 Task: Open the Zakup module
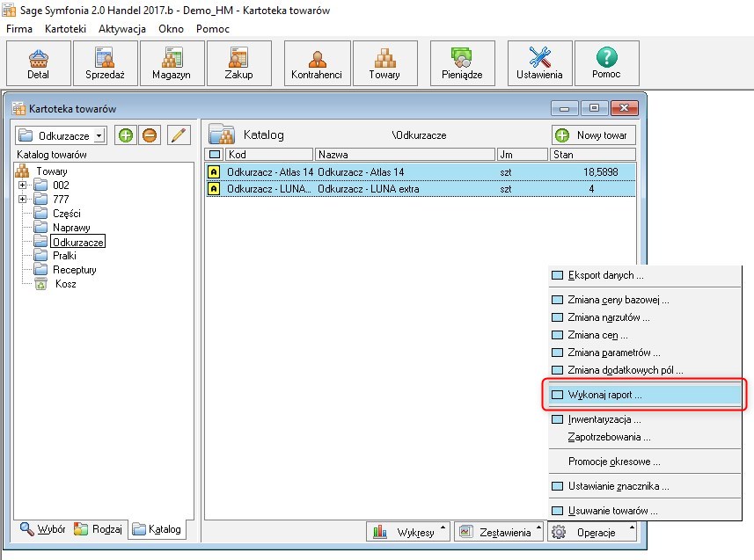point(238,63)
